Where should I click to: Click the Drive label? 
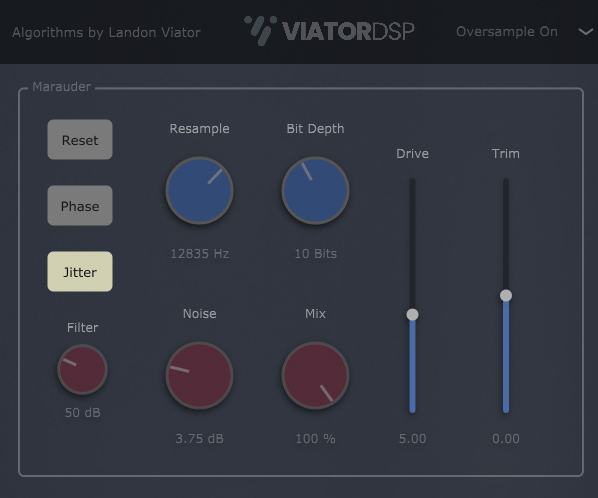coord(412,154)
